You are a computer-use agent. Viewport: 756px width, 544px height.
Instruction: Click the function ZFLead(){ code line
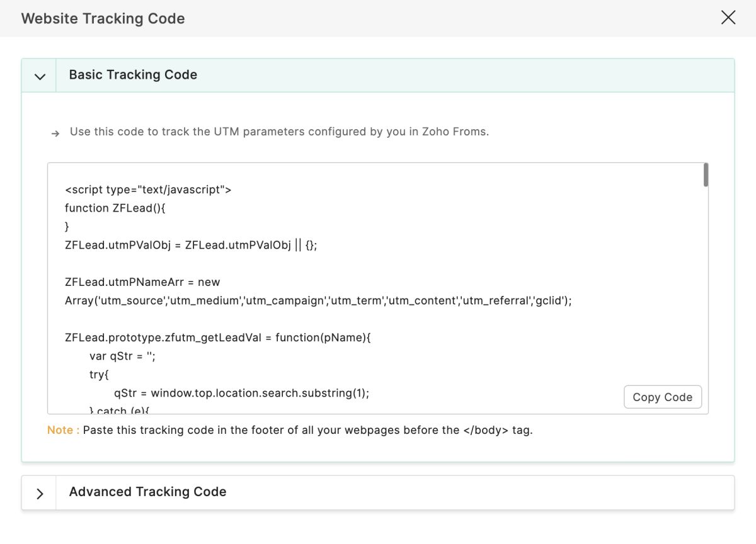(115, 208)
